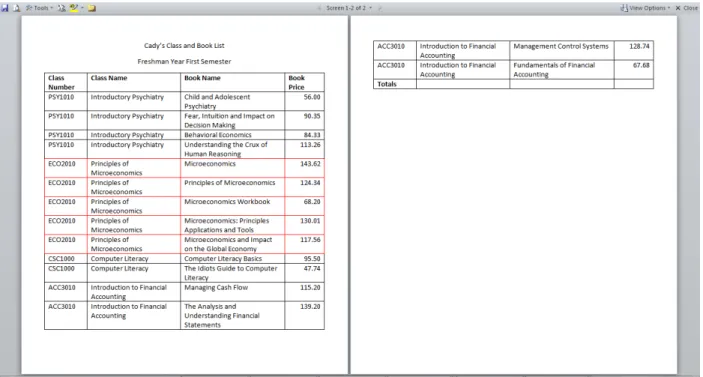Screen dimensions: 703x377
Task: Click Microeconomics: Principles Applications and Tools
Action: (x=232, y=225)
